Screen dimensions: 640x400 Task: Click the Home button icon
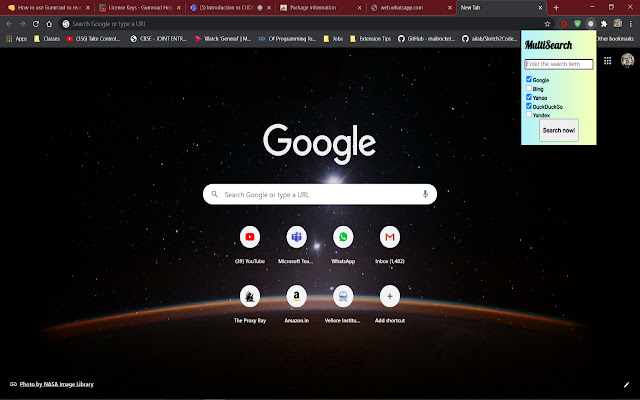49,24
